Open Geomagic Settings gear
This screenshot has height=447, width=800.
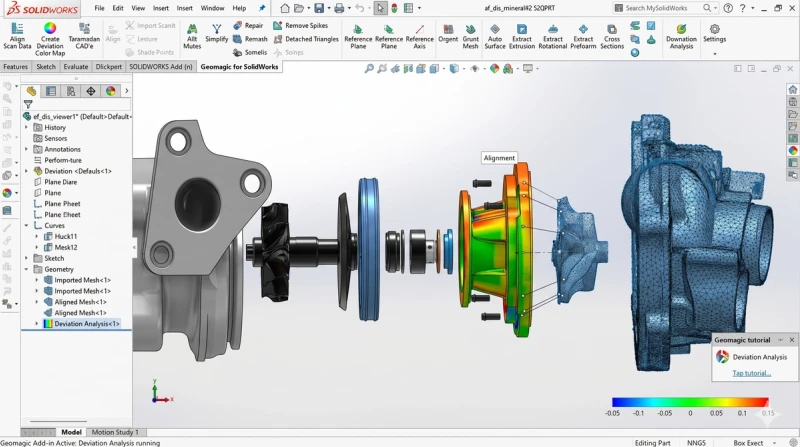tap(714, 33)
